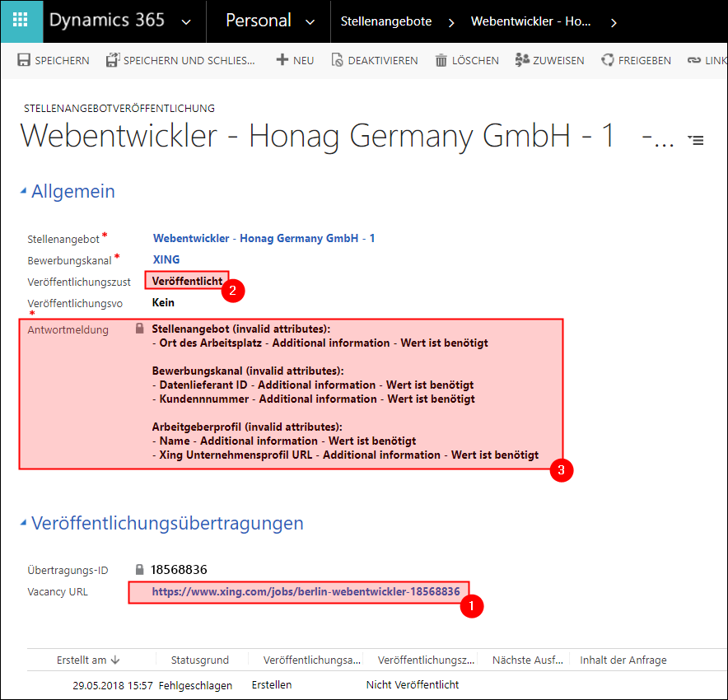This screenshot has width=728, height=700.
Task: Click the trash can Löschen icon
Action: pos(441,60)
